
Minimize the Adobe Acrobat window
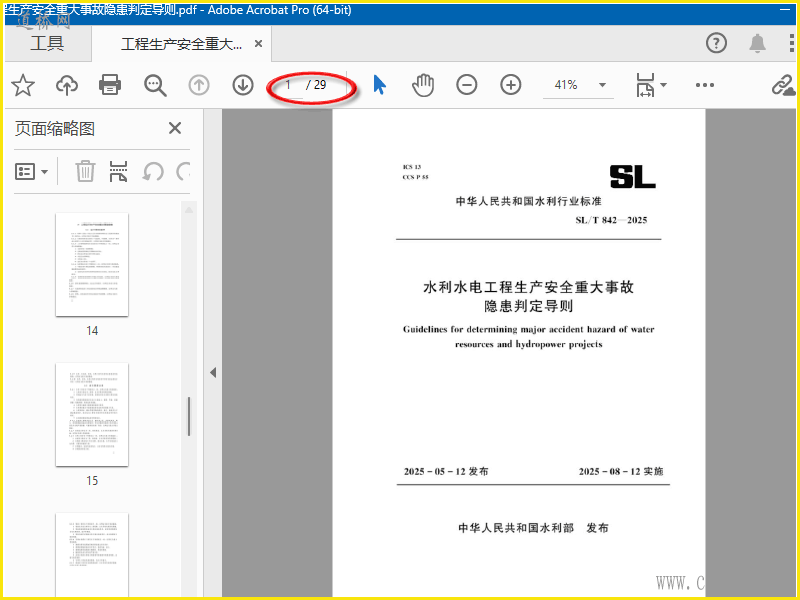[x=785, y=10]
